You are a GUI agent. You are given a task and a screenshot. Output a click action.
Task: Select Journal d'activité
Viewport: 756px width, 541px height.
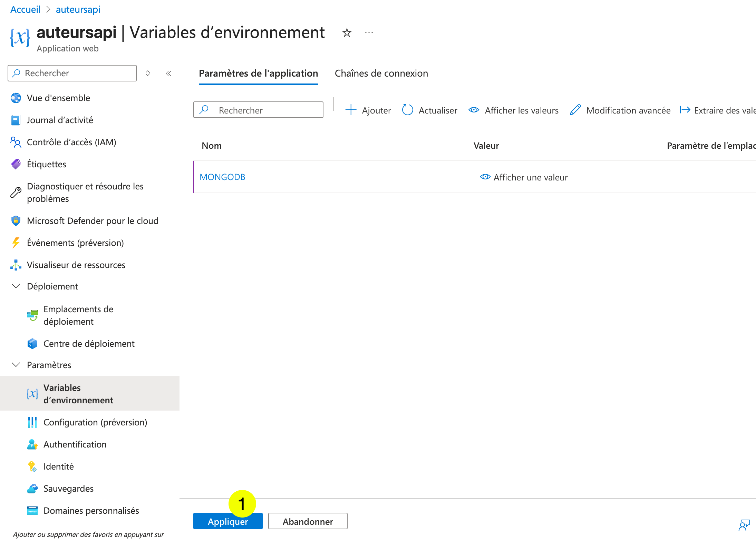(60, 120)
